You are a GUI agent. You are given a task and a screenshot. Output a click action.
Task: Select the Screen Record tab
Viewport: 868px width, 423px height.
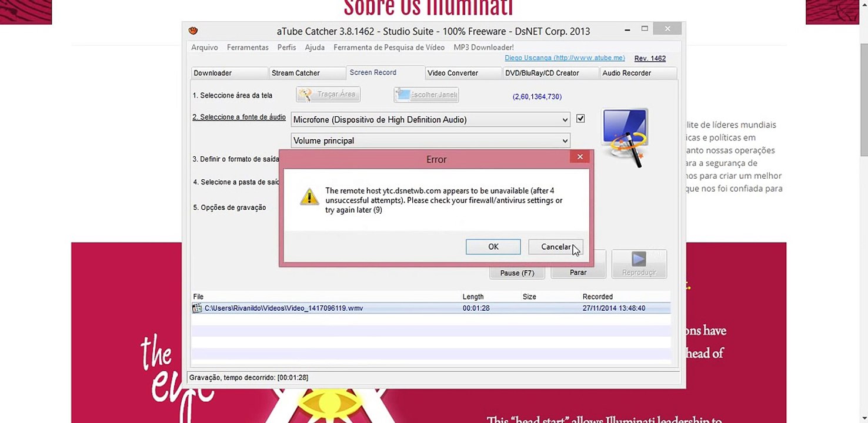[x=385, y=72]
